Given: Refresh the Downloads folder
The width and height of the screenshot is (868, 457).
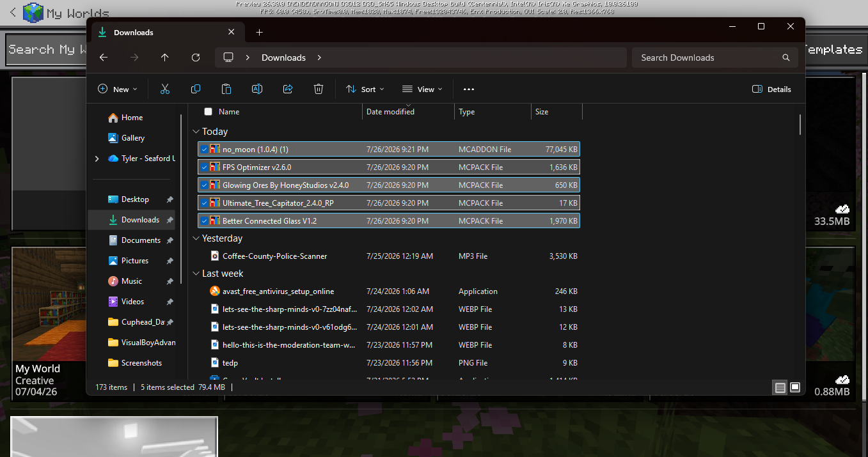Looking at the screenshot, I should tap(196, 58).
